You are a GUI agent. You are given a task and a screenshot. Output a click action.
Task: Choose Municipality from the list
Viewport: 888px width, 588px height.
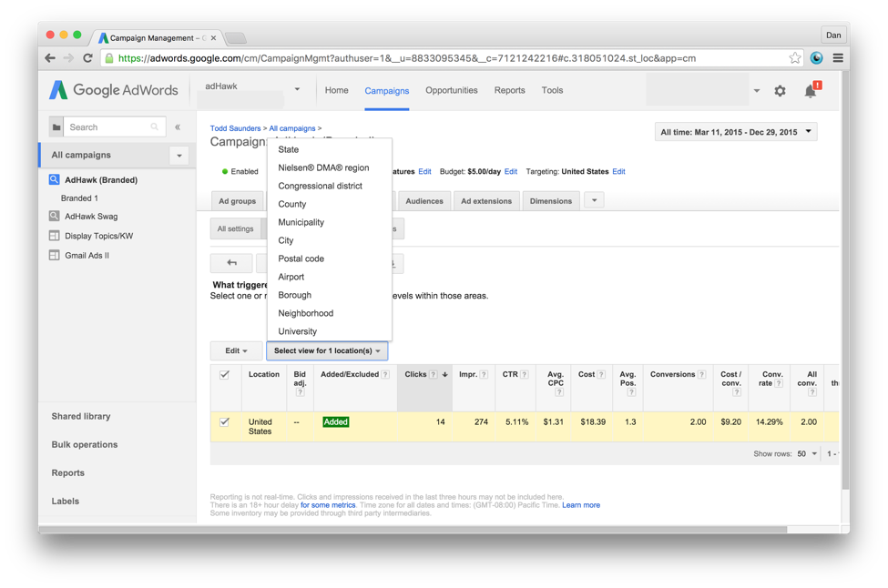(329, 222)
